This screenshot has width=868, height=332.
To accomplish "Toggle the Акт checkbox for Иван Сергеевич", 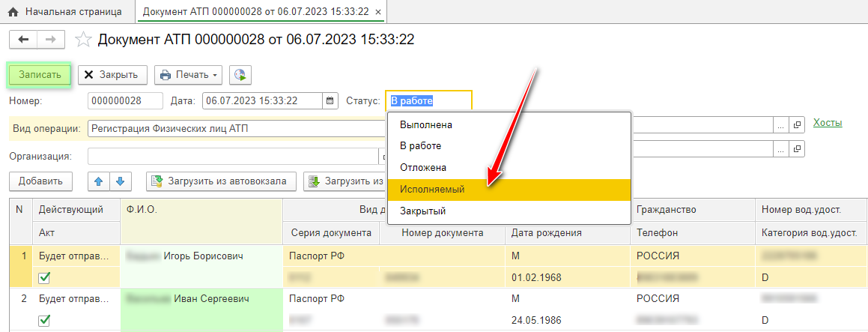I will pos(44,320).
